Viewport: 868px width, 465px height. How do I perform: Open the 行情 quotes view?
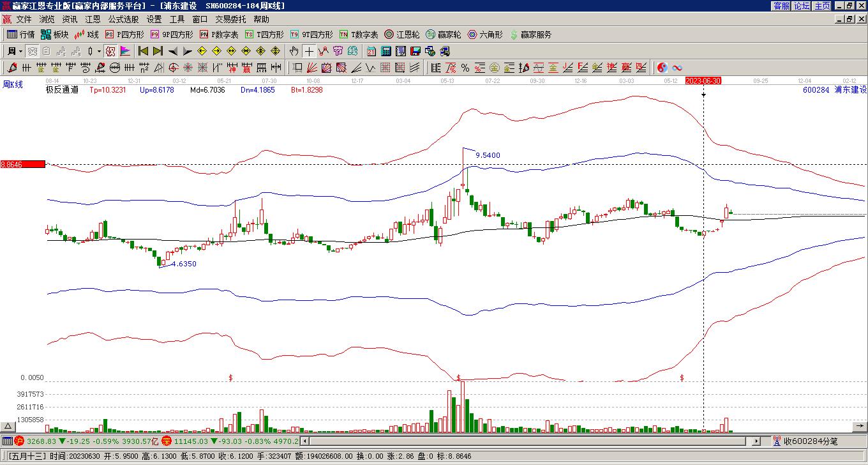(x=20, y=34)
